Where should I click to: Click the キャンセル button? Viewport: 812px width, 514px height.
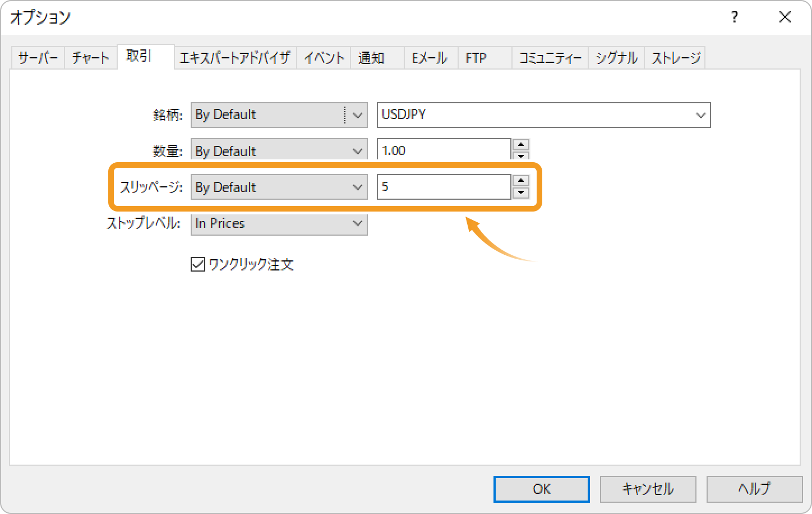[x=648, y=489]
